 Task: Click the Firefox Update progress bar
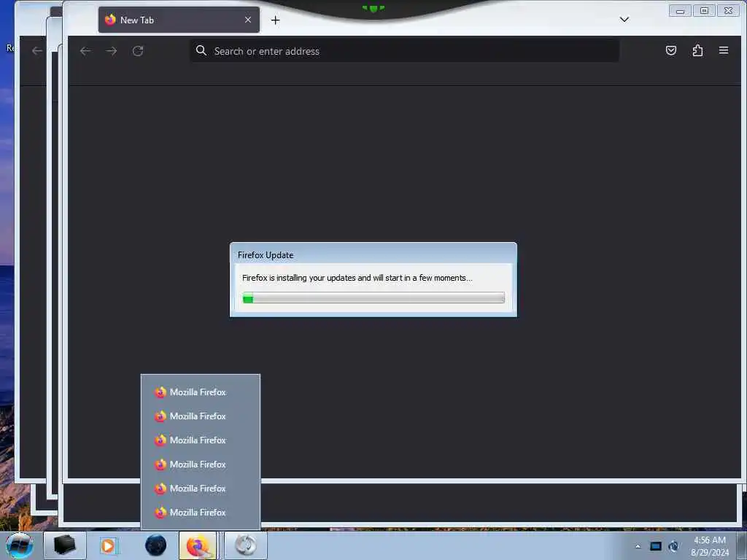(373, 298)
